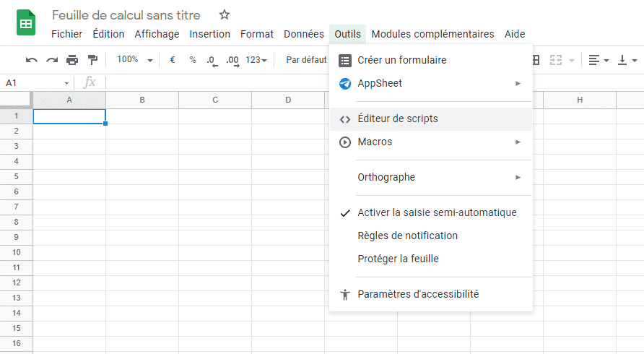
Task: Click the redo arrow icon
Action: [52, 60]
